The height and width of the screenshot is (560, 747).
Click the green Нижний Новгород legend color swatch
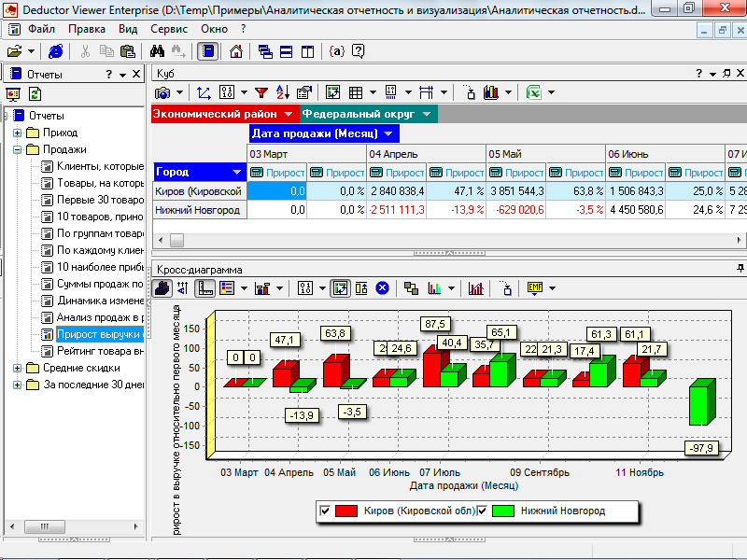click(x=503, y=511)
